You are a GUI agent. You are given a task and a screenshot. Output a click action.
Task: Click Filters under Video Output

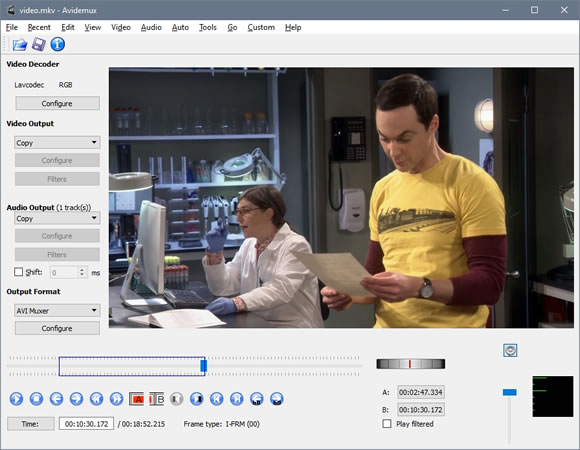point(57,179)
